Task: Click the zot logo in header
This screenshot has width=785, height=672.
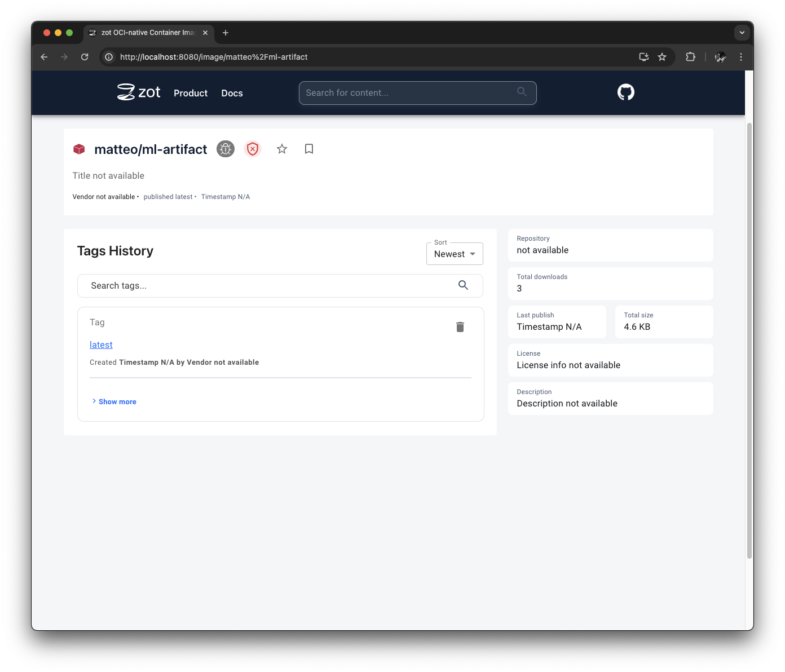Action: (139, 92)
